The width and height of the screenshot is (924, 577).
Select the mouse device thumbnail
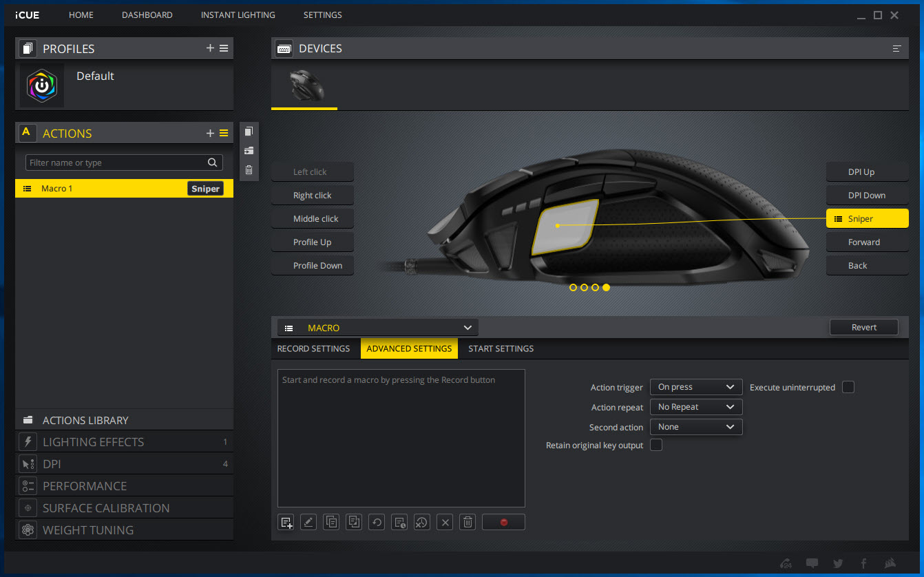coord(304,86)
